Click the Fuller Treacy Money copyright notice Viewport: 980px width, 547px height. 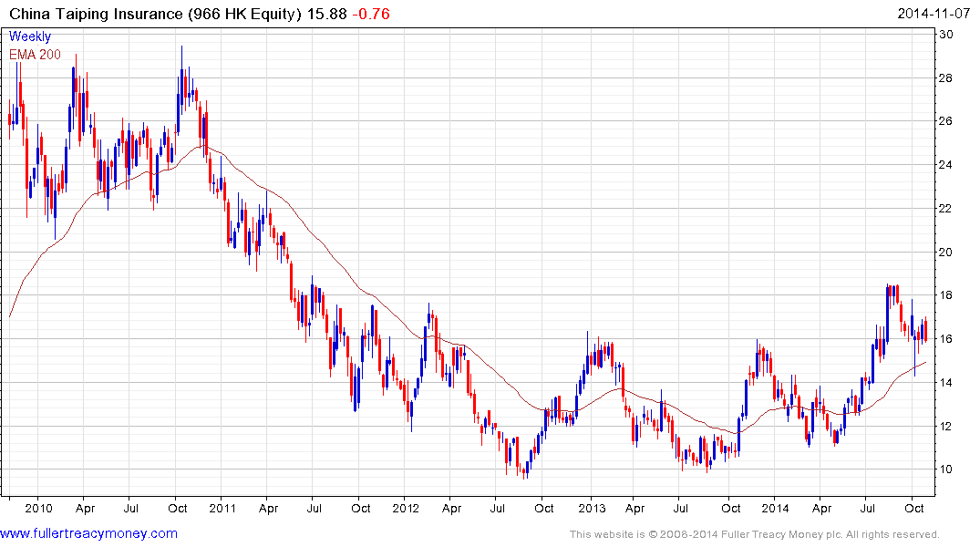coord(755,534)
